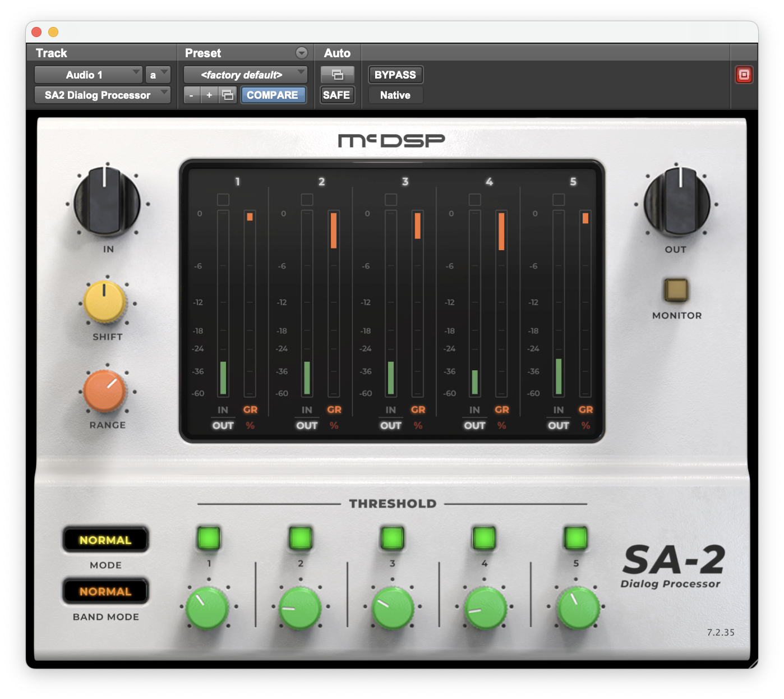Click the SA-2 Dialog Processor logo

(673, 567)
